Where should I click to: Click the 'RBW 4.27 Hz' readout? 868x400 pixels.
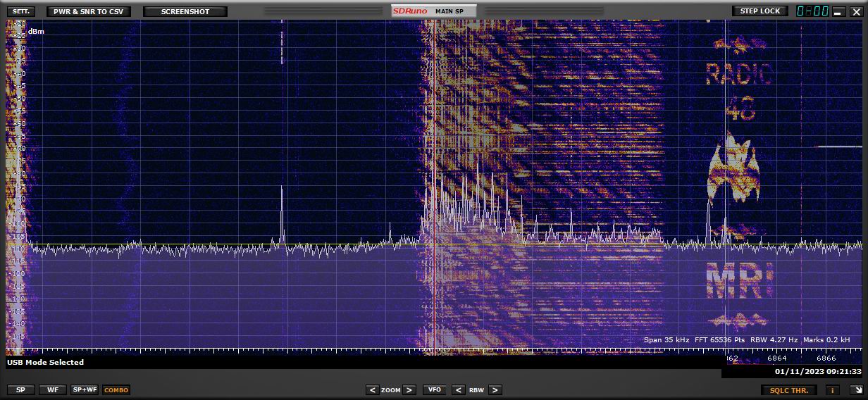click(x=774, y=339)
